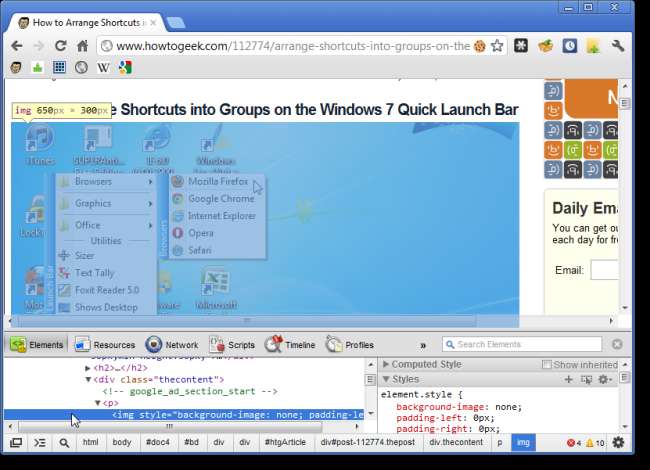Open the Elements panel in DevTools
Viewport: 650px width, 470px height.
pyautogui.click(x=36, y=345)
